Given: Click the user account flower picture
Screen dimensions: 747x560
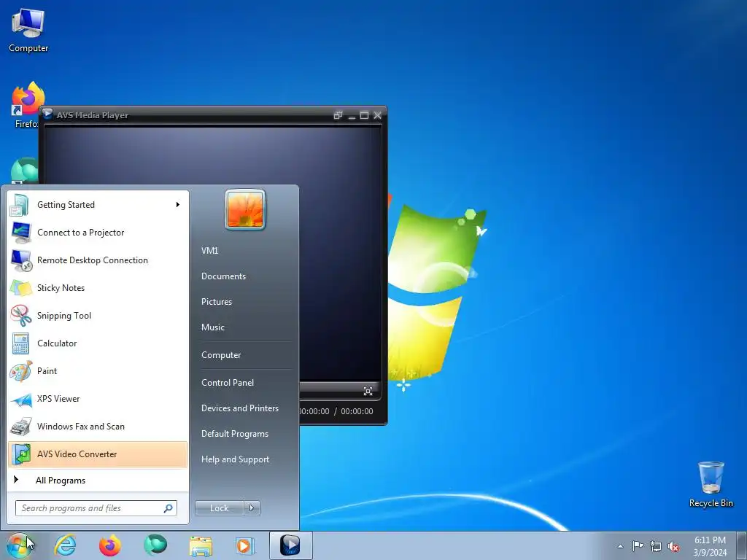Looking at the screenshot, I should point(245,209).
